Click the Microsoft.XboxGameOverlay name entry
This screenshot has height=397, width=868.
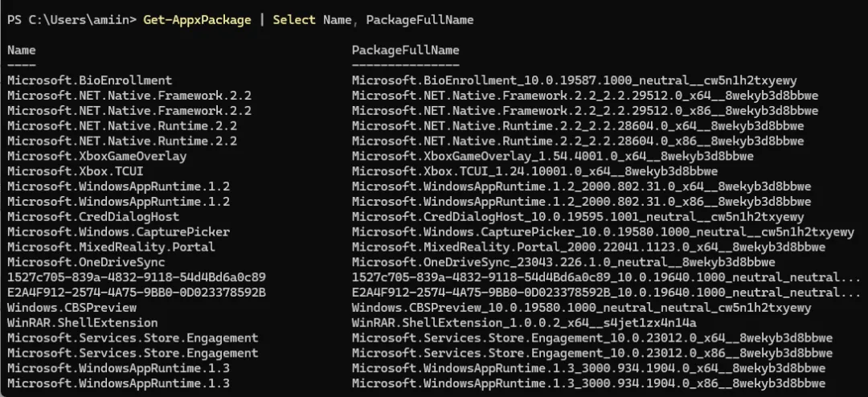coord(96,156)
